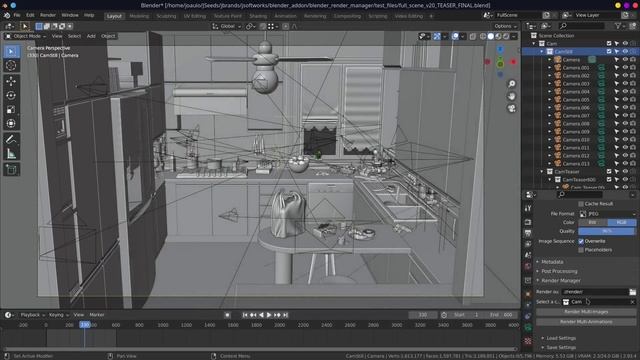Open the viewport Add menu
Screen dimensions: 640x360
[x=91, y=36]
